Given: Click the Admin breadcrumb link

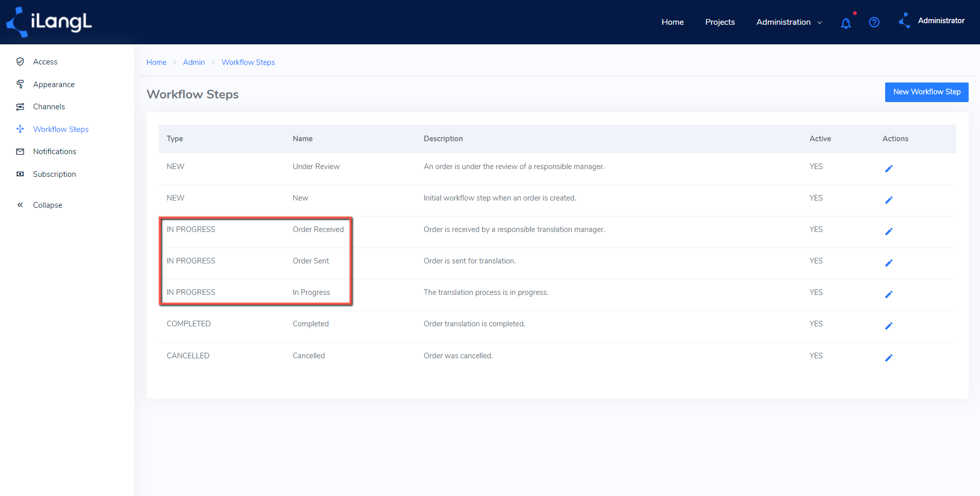Looking at the screenshot, I should (x=194, y=62).
